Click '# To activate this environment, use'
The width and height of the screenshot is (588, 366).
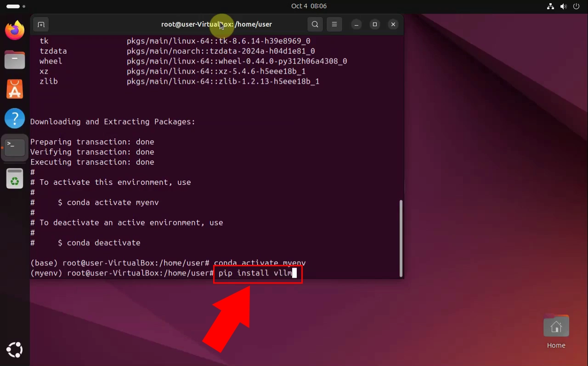(111, 183)
